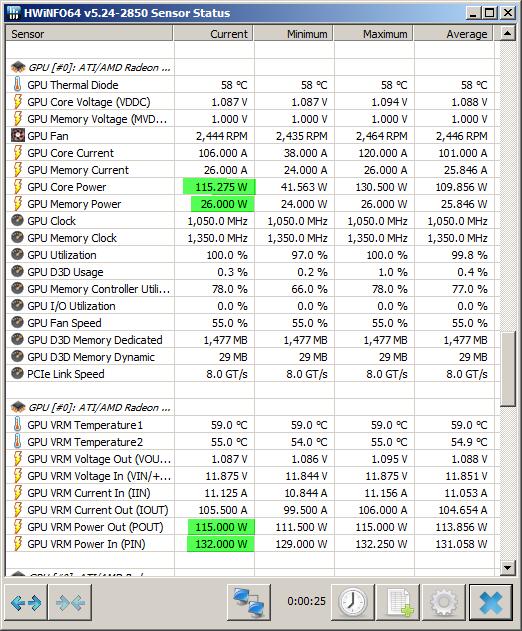Close the window using title bar X

[x=508, y=13]
